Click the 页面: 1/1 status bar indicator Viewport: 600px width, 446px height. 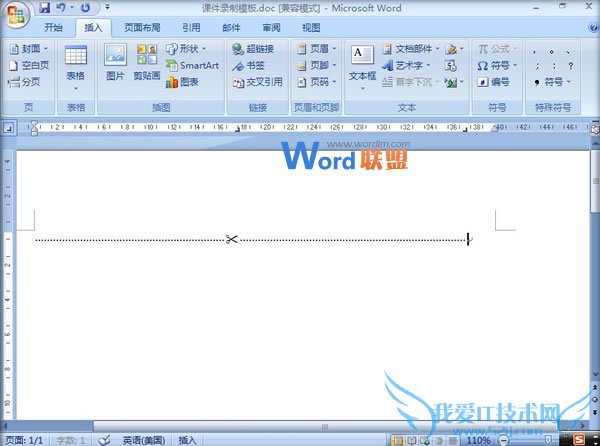(24, 440)
